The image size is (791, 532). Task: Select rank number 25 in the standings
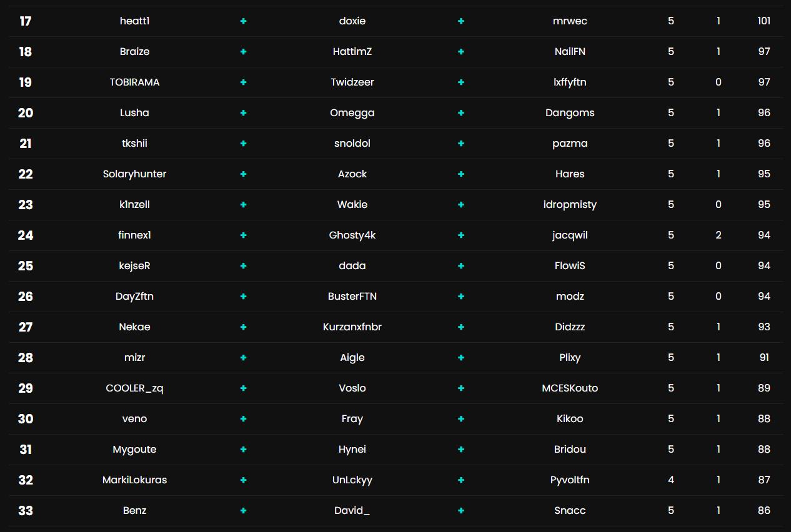tap(25, 265)
